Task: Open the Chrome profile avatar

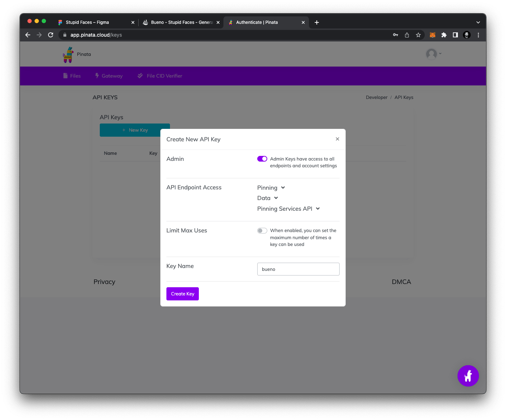Action: point(467,35)
